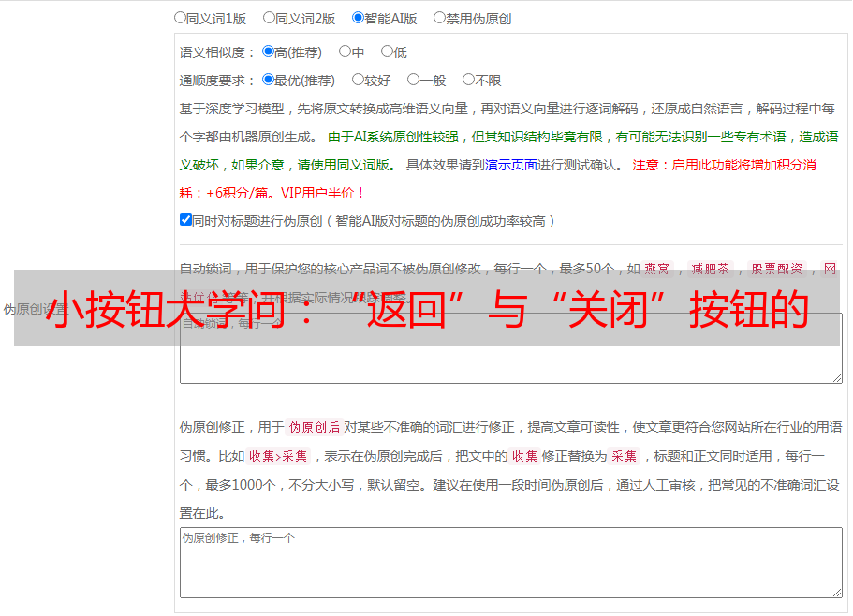Select the 同义词1版 radio option
Image resolution: width=853 pixels, height=616 pixels.
(x=180, y=18)
